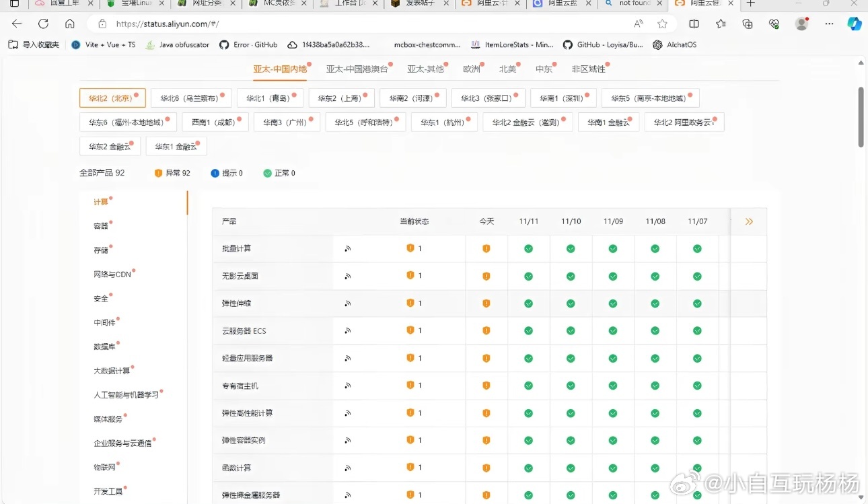
Task: Click the 11/09 green check for 轻量应用服务器
Action: point(613,358)
